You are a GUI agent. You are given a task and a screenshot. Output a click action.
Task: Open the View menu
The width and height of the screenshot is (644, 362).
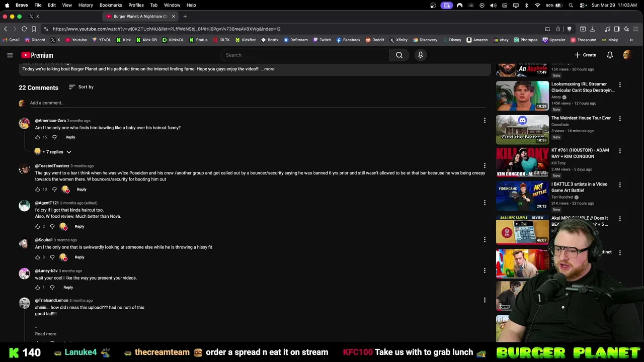(x=67, y=5)
